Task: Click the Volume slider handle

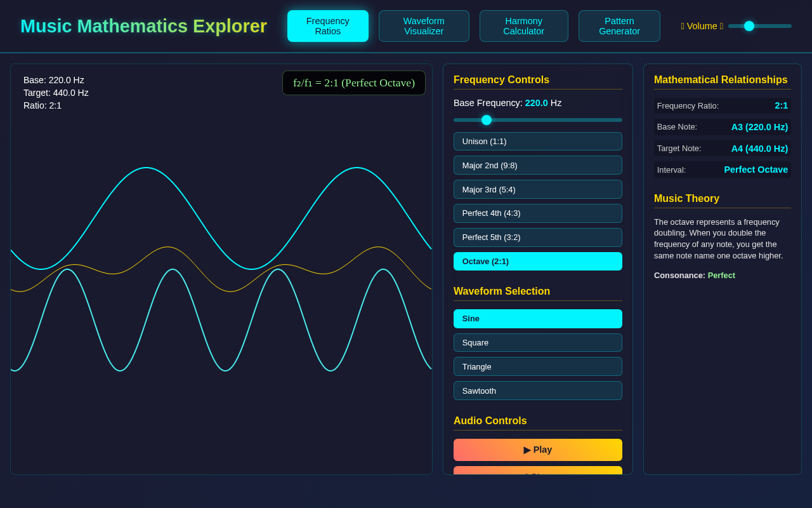Action: pyautogui.click(x=750, y=26)
